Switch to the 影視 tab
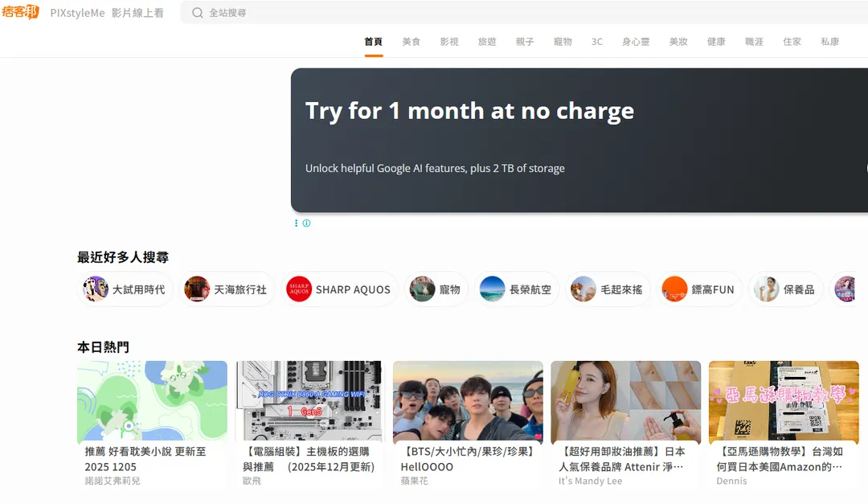868x504 pixels. pyautogui.click(x=449, y=42)
